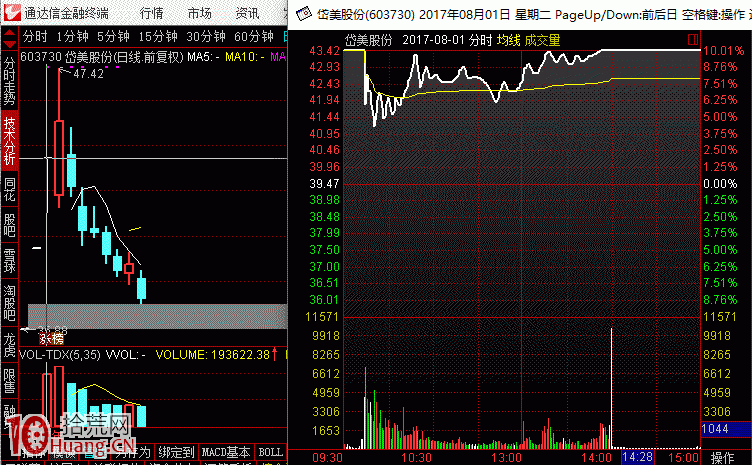The height and width of the screenshot is (465, 752).
Task: Switch to the 1分钟 period tab
Action: pyautogui.click(x=72, y=36)
